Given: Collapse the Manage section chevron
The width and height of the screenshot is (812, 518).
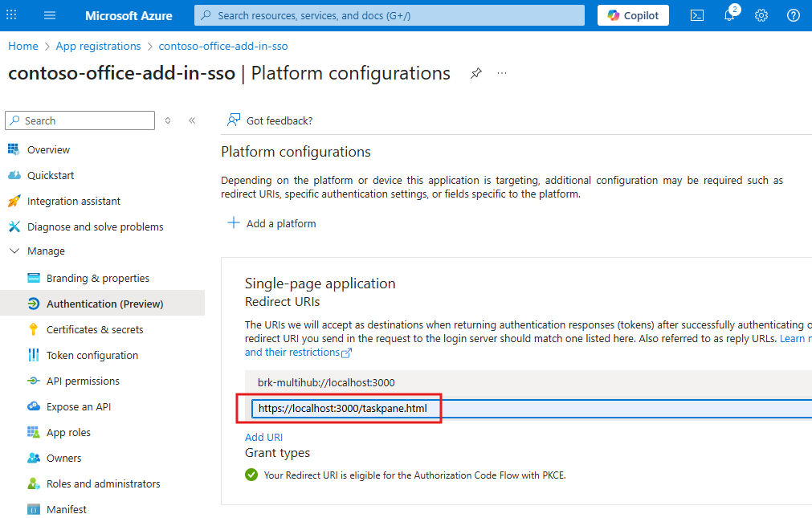Looking at the screenshot, I should 14,251.
